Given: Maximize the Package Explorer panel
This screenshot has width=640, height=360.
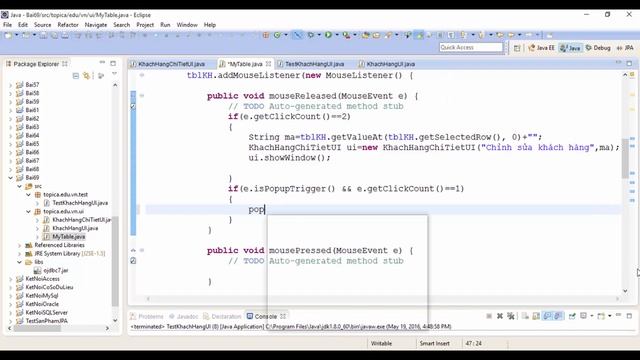Looking at the screenshot, I should [113, 63].
